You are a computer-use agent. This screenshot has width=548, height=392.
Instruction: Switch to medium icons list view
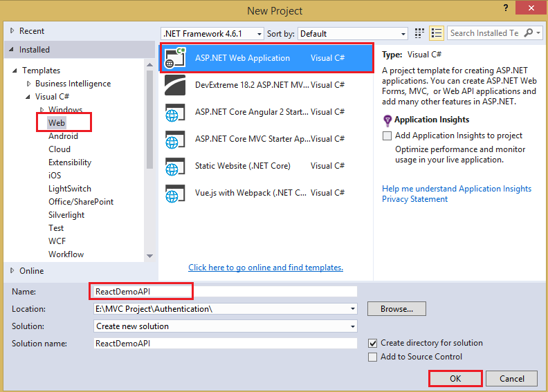coord(437,33)
